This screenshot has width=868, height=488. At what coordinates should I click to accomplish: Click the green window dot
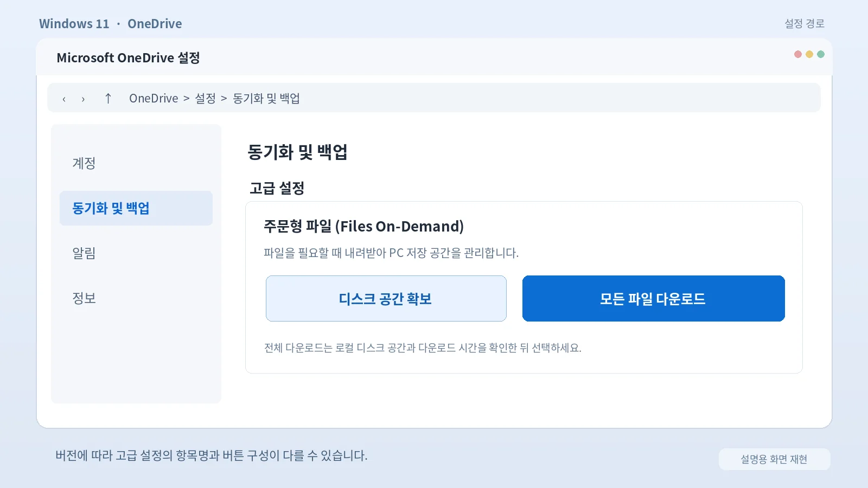pyautogui.click(x=821, y=54)
